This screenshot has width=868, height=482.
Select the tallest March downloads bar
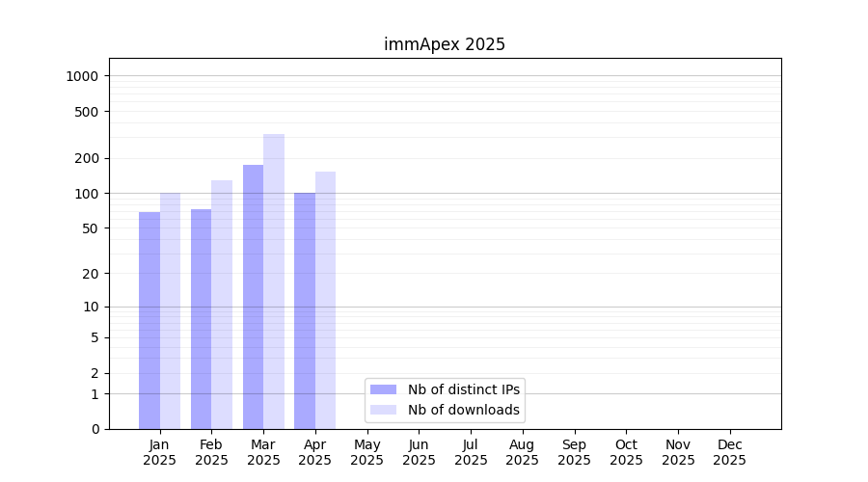click(x=274, y=281)
